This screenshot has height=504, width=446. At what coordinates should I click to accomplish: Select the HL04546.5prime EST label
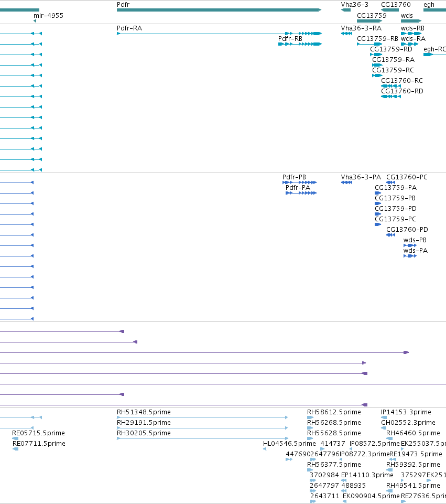[x=289, y=444]
